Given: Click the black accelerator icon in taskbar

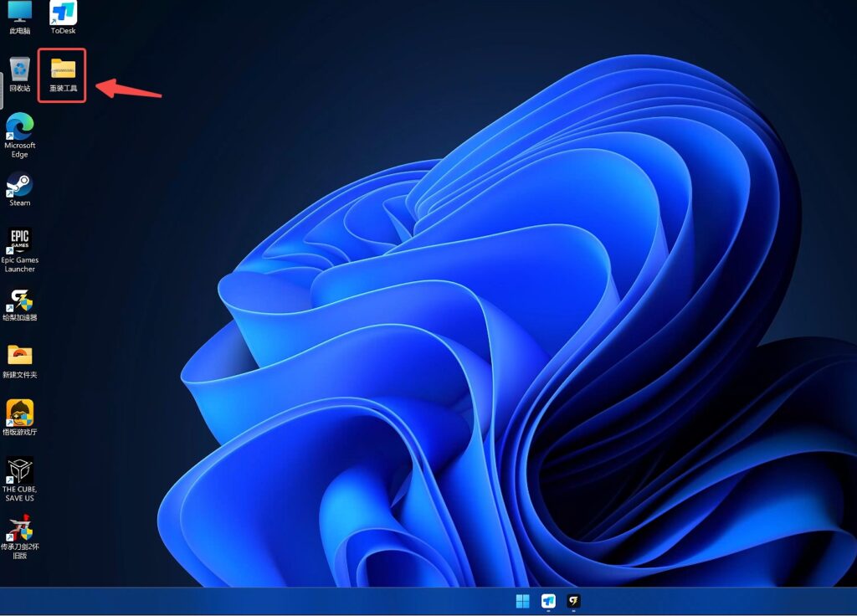Looking at the screenshot, I should [574, 601].
